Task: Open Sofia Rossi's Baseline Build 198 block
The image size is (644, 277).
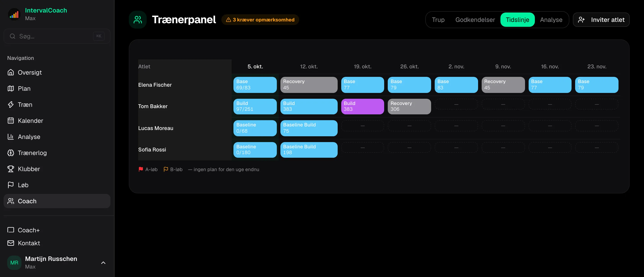Action: pyautogui.click(x=309, y=150)
